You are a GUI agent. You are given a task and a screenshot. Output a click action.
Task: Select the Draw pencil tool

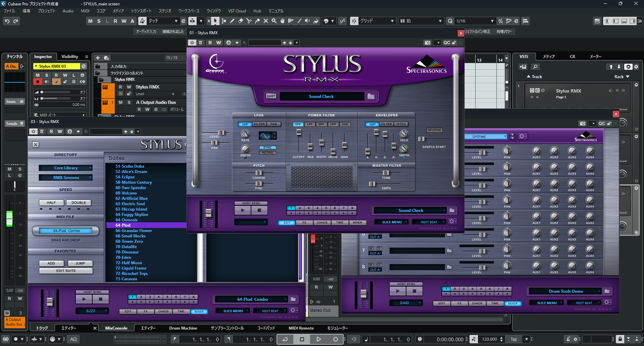(232, 21)
